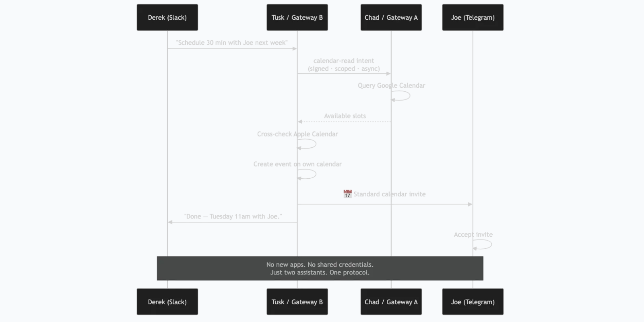Click the bottom Chad / Gateway A box

pyautogui.click(x=391, y=301)
